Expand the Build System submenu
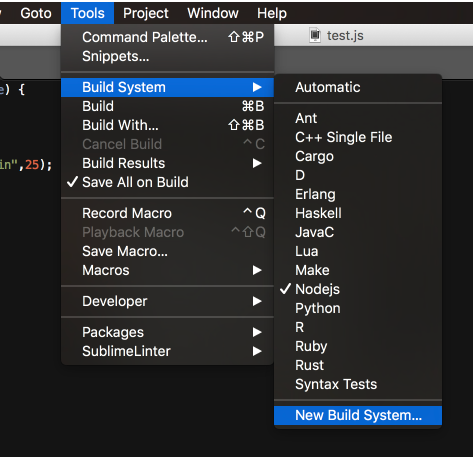The width and height of the screenshot is (473, 457). (167, 87)
